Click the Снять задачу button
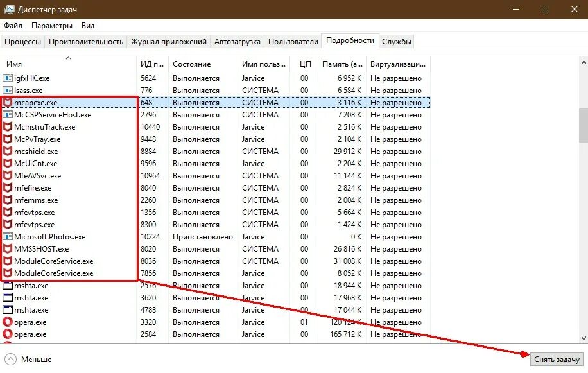This screenshot has height=373, width=588. click(557, 360)
